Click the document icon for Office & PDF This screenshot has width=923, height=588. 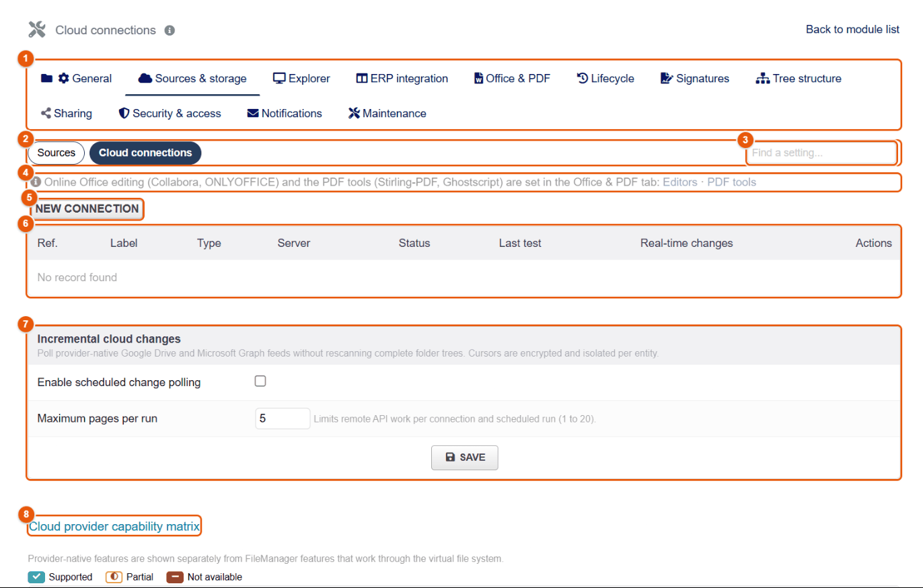click(478, 78)
